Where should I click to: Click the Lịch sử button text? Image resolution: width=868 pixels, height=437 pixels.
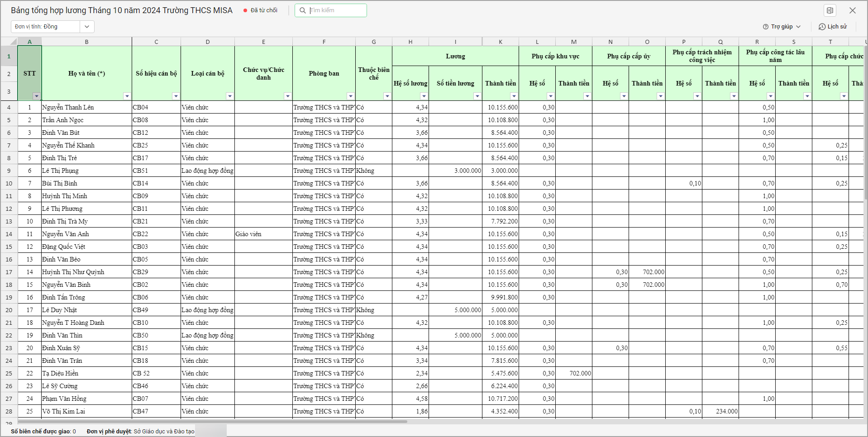(x=837, y=27)
